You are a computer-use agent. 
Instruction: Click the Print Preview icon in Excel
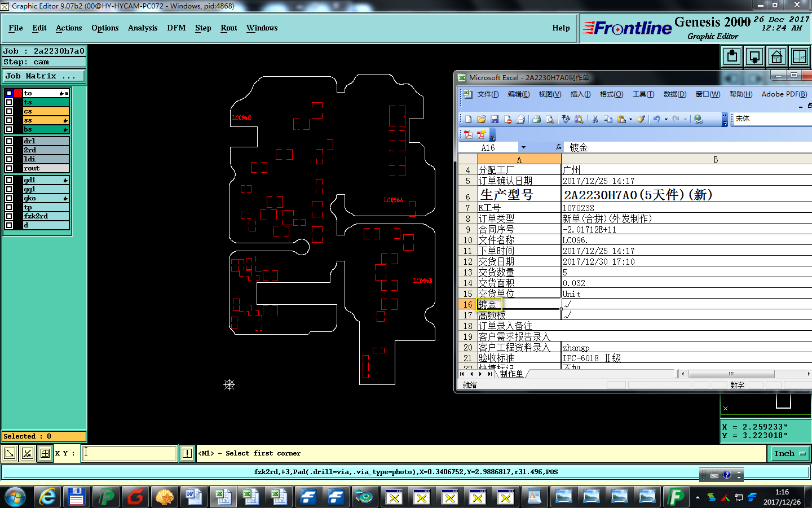pyautogui.click(x=549, y=119)
